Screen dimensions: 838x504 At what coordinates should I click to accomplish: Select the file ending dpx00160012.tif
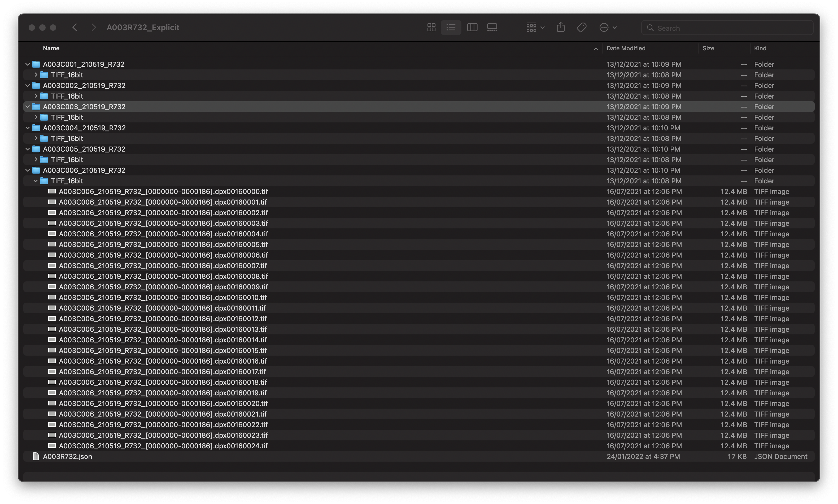click(163, 319)
